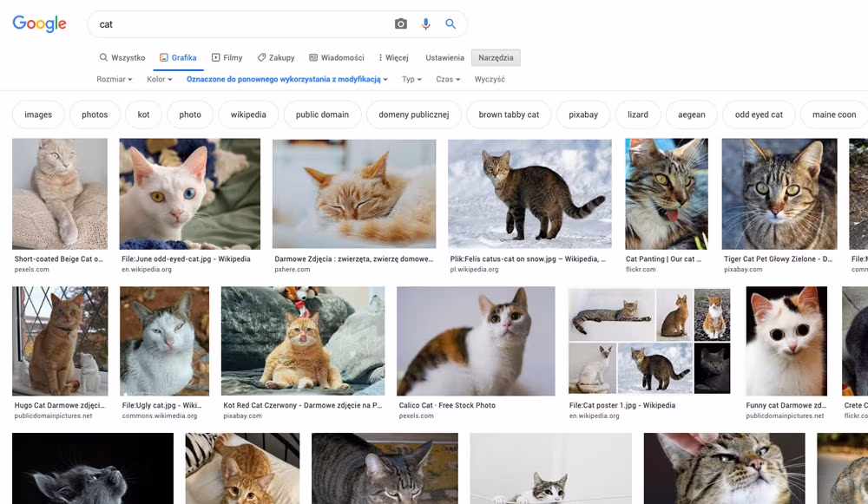Screen dimensions: 868x504
Task: Open the Więcej menu
Action: (x=393, y=57)
